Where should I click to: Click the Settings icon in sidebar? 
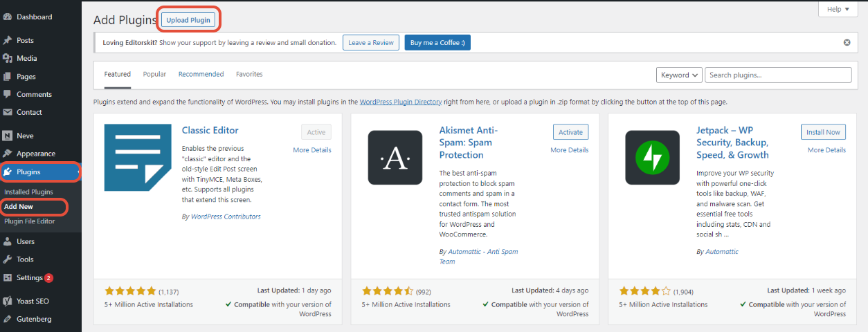pyautogui.click(x=8, y=277)
